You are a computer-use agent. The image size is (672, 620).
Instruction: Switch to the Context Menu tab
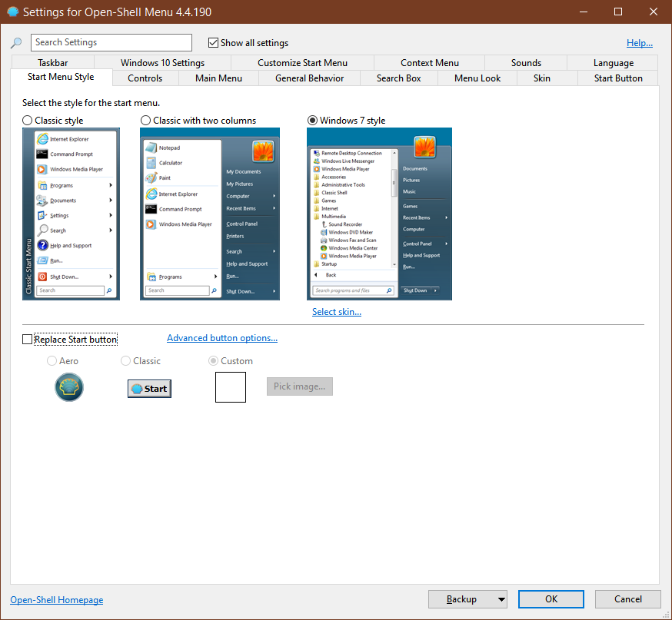(x=430, y=62)
